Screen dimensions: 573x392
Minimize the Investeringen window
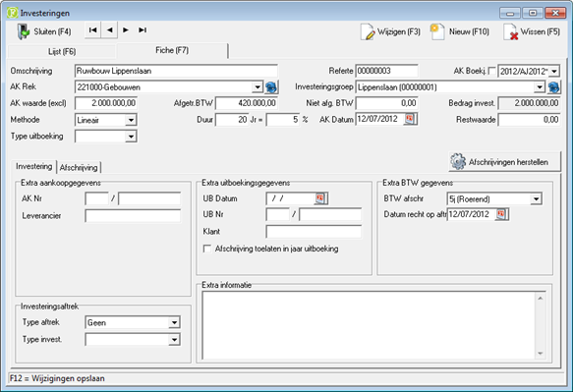click(x=510, y=13)
